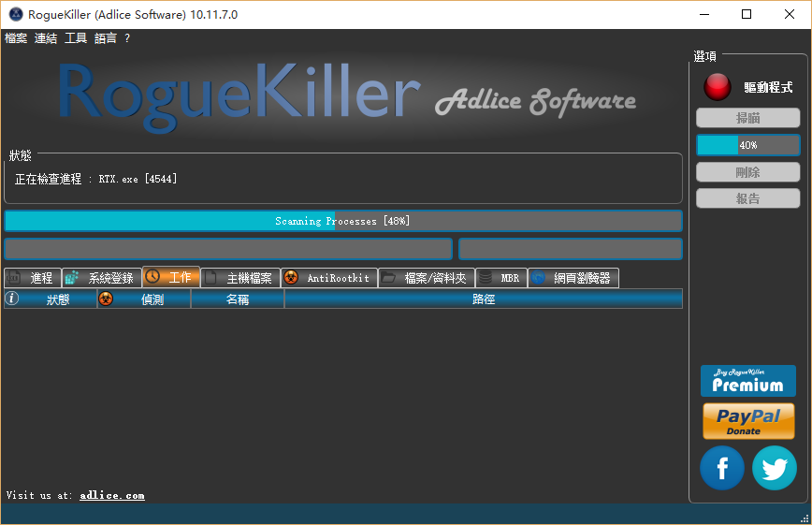
Task: Switch to the 系統登錄 tab
Action: point(102,278)
